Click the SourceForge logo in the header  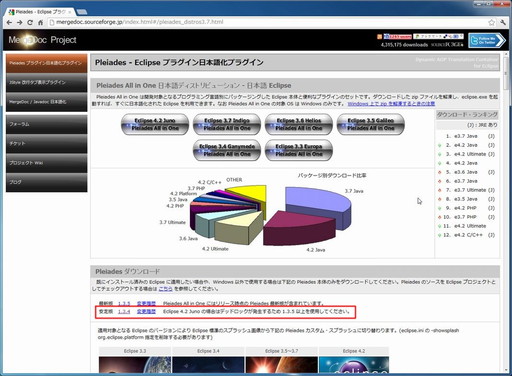447,45
